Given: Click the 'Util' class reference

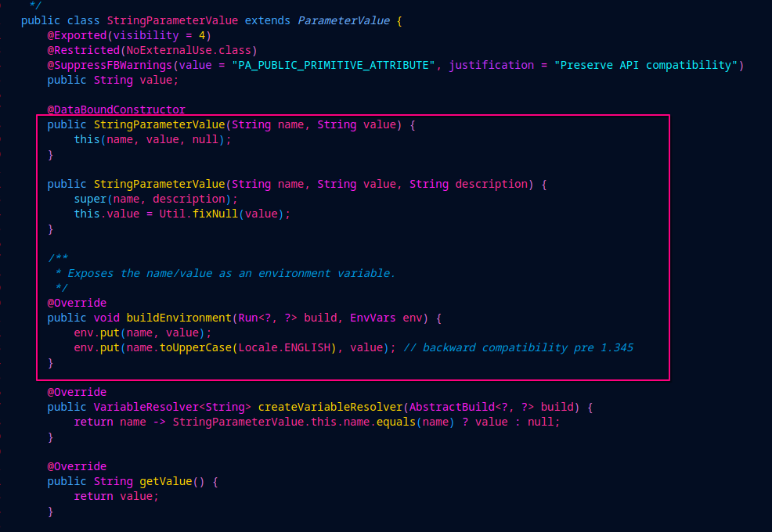Looking at the screenshot, I should click(172, 214).
